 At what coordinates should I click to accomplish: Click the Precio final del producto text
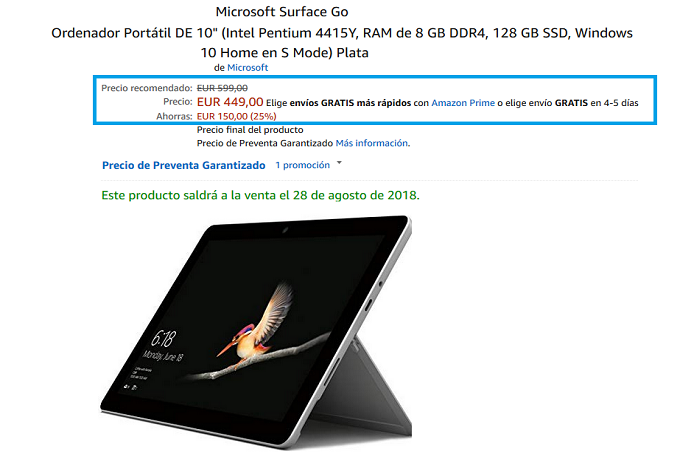coord(250,130)
